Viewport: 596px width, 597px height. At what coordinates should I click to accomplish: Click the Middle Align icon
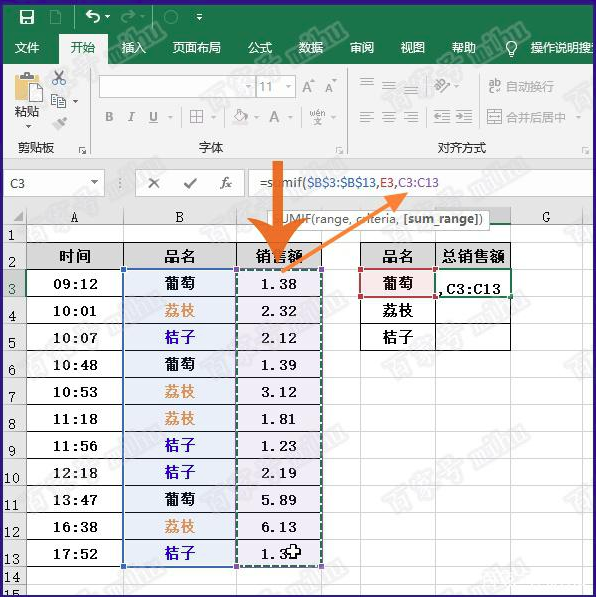coord(389,86)
